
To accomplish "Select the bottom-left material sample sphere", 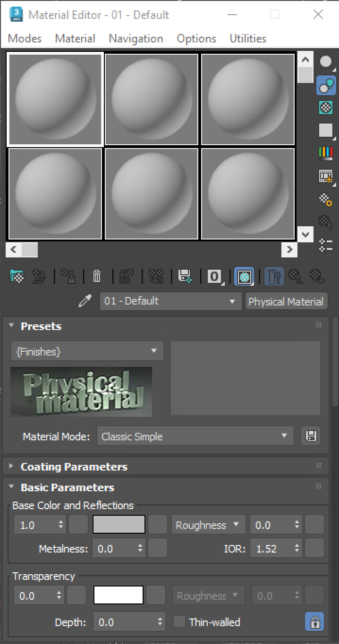I will click(54, 193).
